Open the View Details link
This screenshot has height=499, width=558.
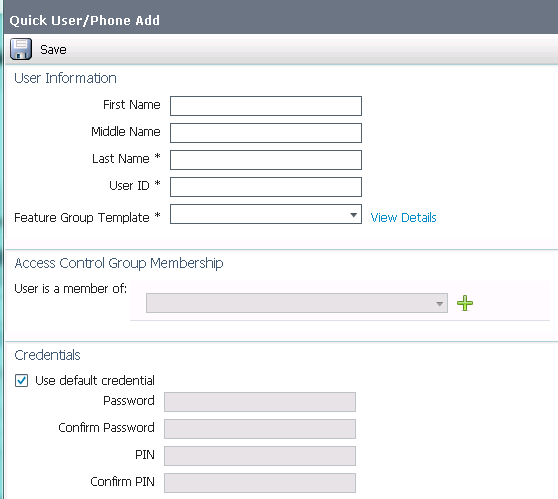tap(403, 217)
